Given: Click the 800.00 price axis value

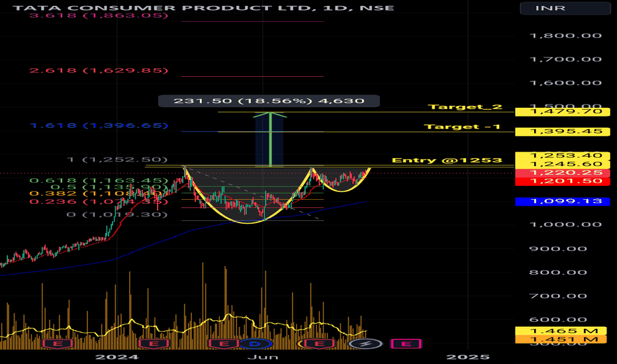Looking at the screenshot, I should (558, 272).
